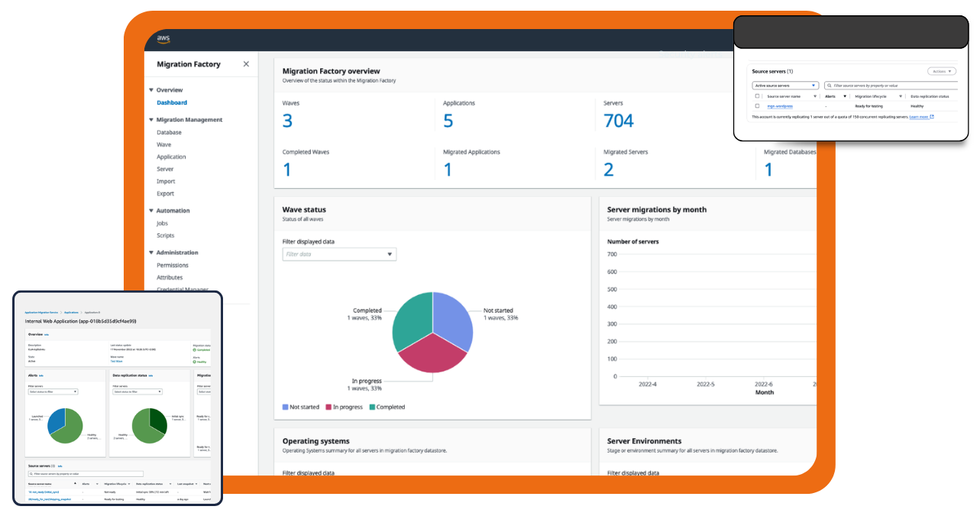Click the Info link beside Alerts heading
Image resolution: width=980 pixels, height=516 pixels.
41,375
